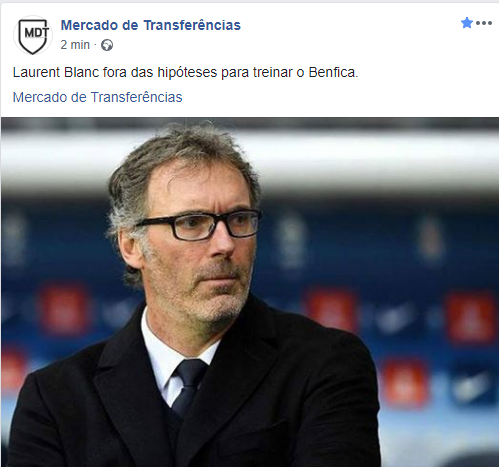Click the MDT letters inside the shield logo
This screenshot has height=467, width=499.
click(36, 32)
